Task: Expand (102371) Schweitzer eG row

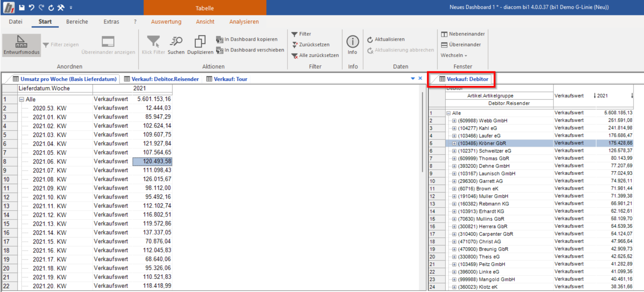Action: click(454, 151)
